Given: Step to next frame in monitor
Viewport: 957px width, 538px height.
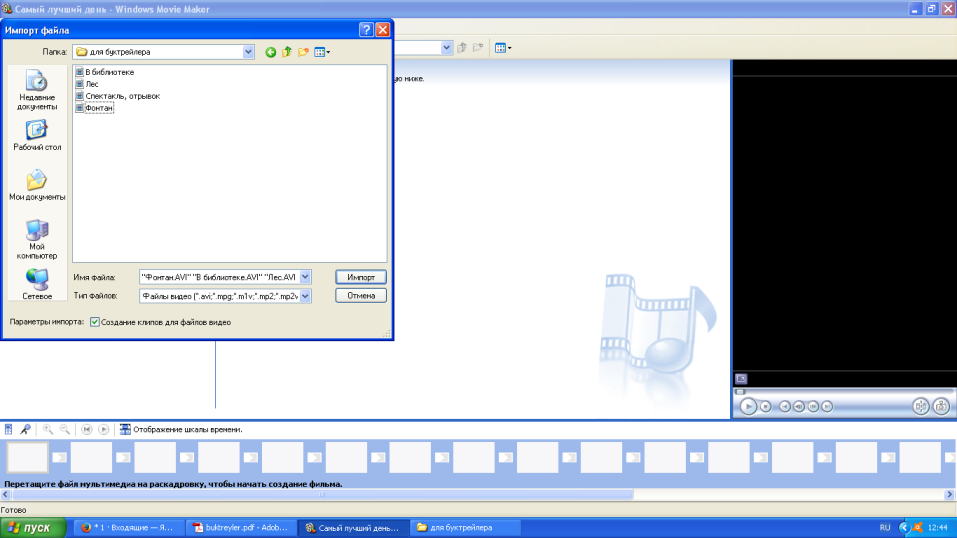Looking at the screenshot, I should pos(813,407).
